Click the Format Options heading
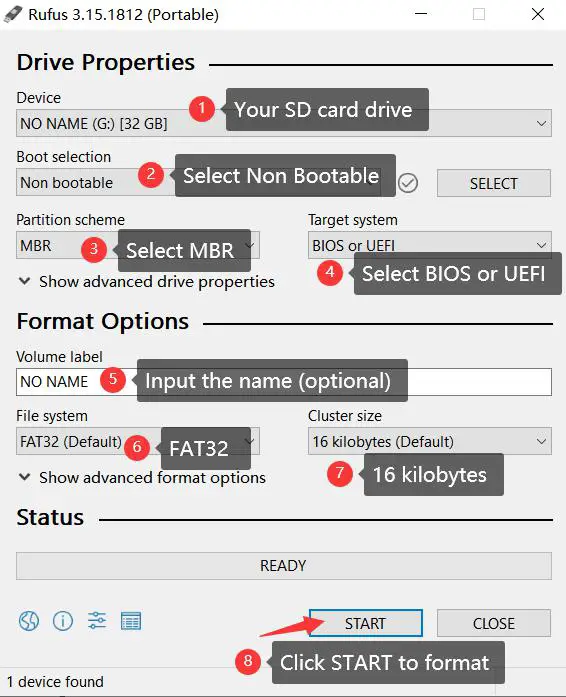The height and width of the screenshot is (697, 566). click(103, 321)
